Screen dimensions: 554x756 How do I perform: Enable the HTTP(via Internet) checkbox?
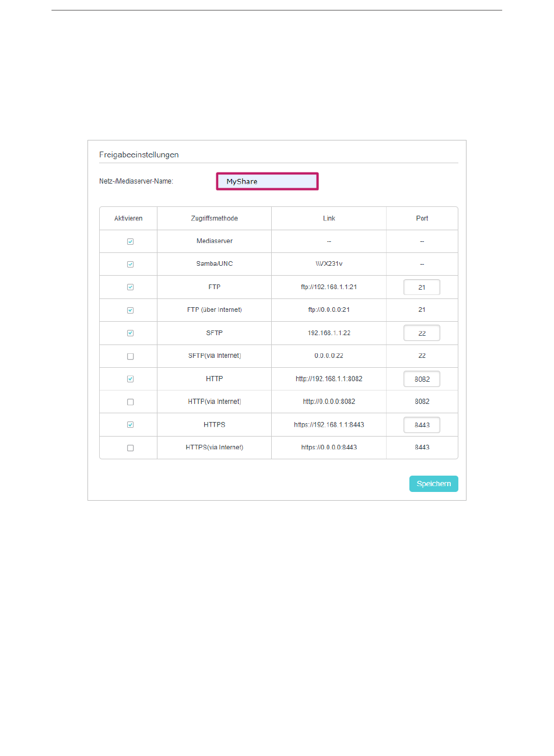tap(130, 402)
